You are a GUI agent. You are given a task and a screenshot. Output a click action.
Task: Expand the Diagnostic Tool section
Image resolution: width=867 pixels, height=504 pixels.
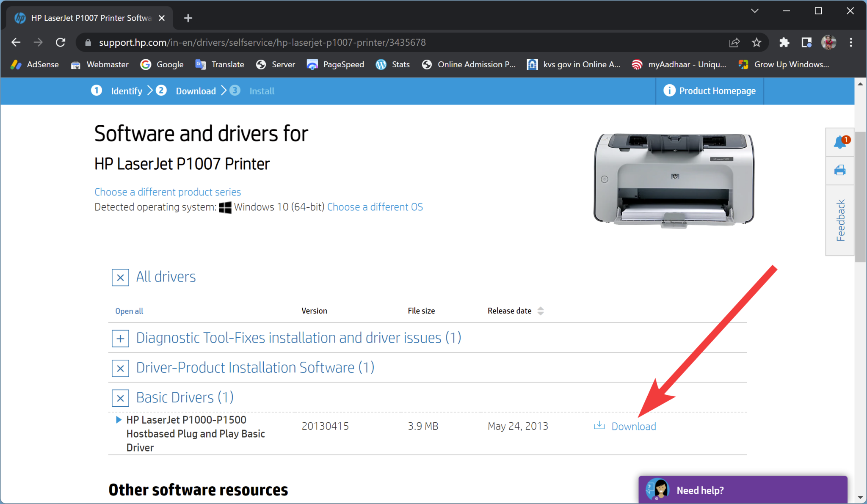point(120,338)
